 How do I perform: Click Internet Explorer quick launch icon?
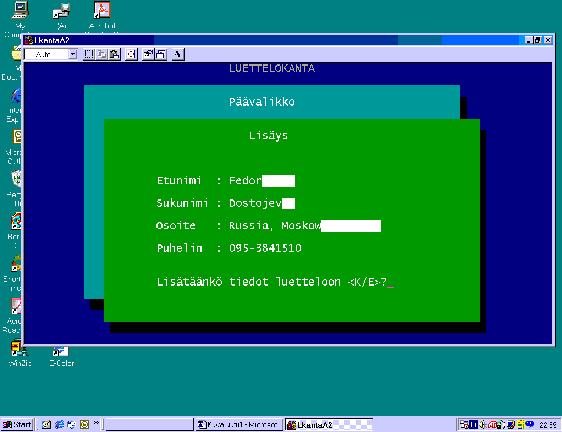click(59, 425)
